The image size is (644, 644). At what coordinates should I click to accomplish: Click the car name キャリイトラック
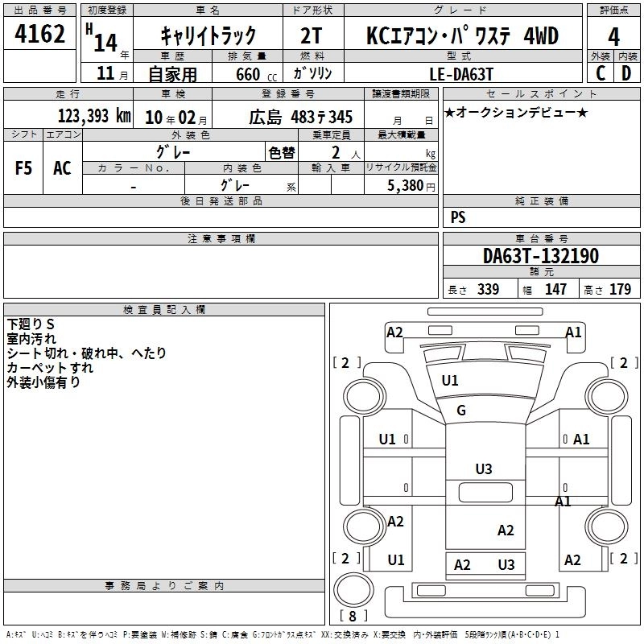click(x=208, y=35)
